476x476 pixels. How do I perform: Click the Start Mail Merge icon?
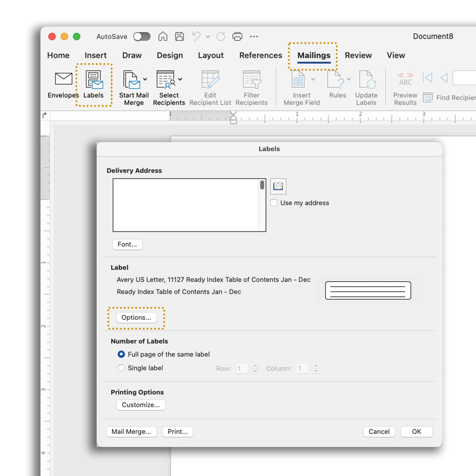tap(131, 79)
